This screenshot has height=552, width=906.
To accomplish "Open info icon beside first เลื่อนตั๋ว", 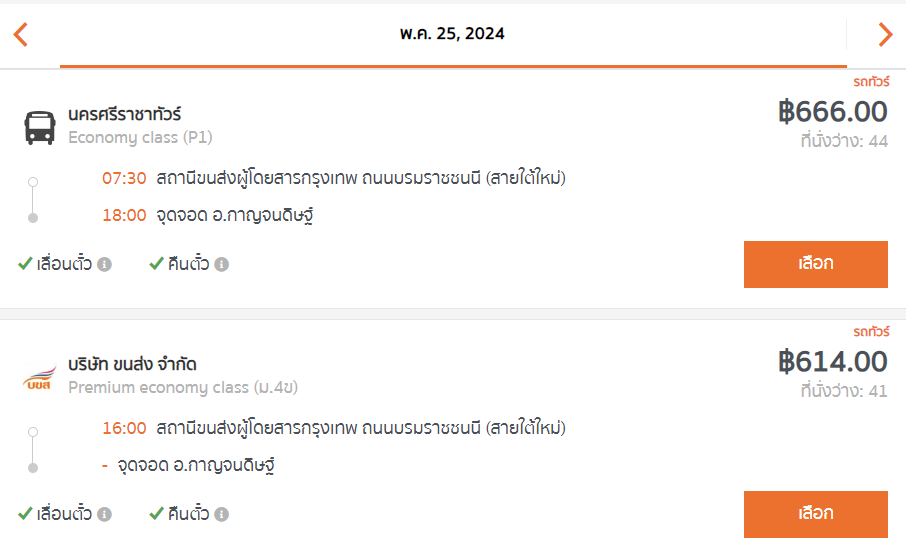I will 105,264.
